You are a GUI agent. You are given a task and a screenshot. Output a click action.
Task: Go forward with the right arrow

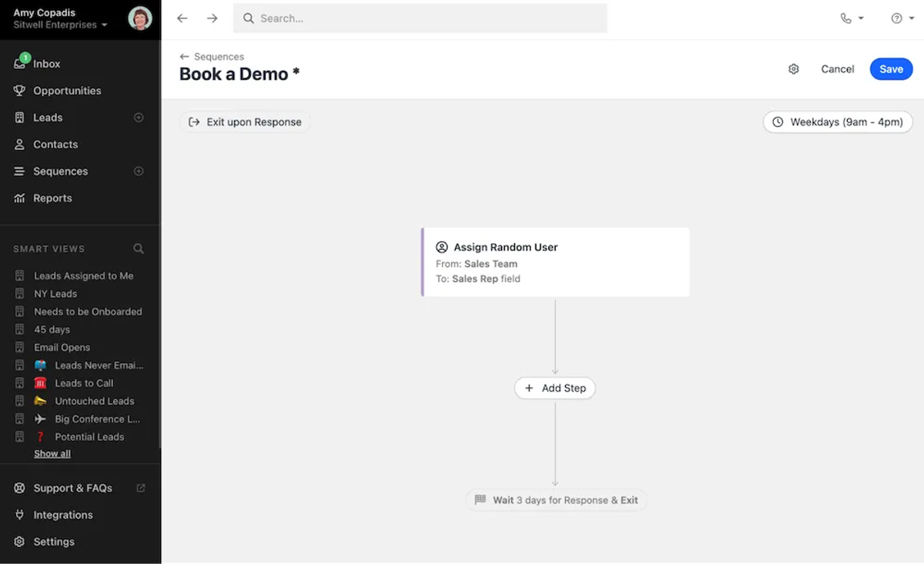(x=213, y=18)
